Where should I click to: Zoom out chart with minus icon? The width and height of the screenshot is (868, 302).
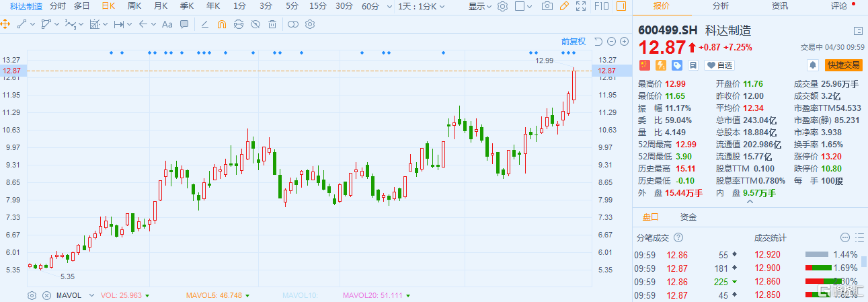612,41
